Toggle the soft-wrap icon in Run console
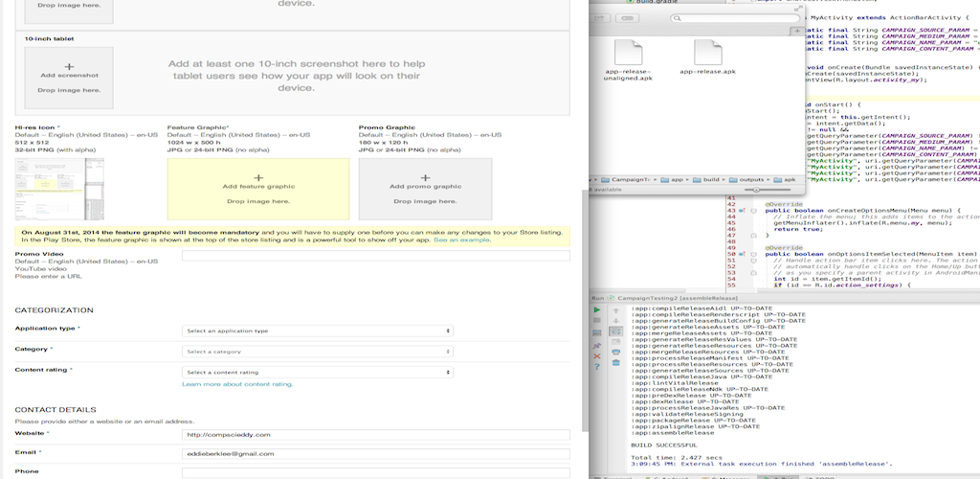The height and width of the screenshot is (479, 980). [x=615, y=331]
